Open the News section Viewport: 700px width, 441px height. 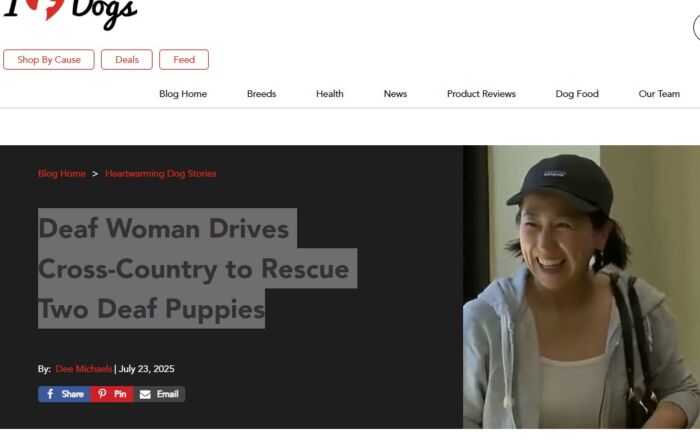click(x=395, y=94)
